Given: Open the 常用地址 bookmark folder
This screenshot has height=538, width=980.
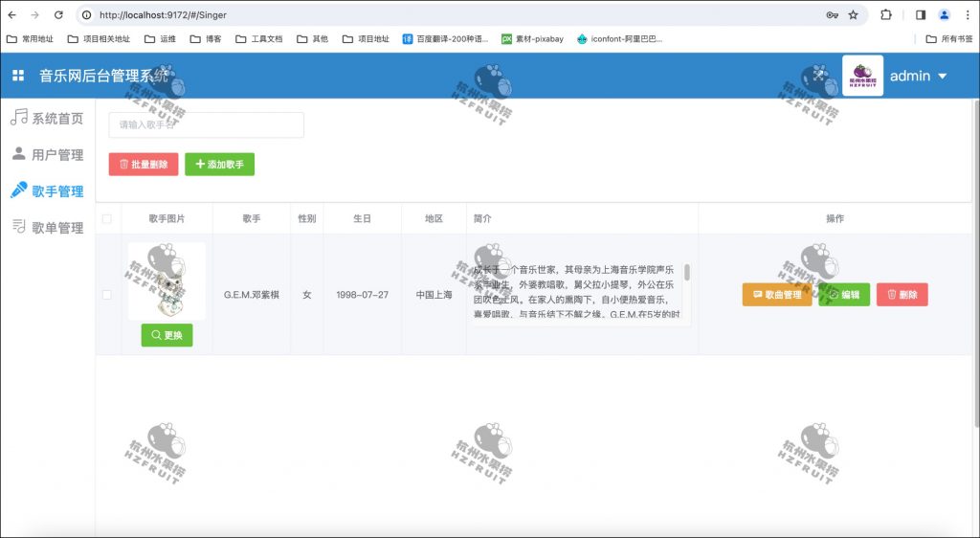Looking at the screenshot, I should pyautogui.click(x=30, y=38).
